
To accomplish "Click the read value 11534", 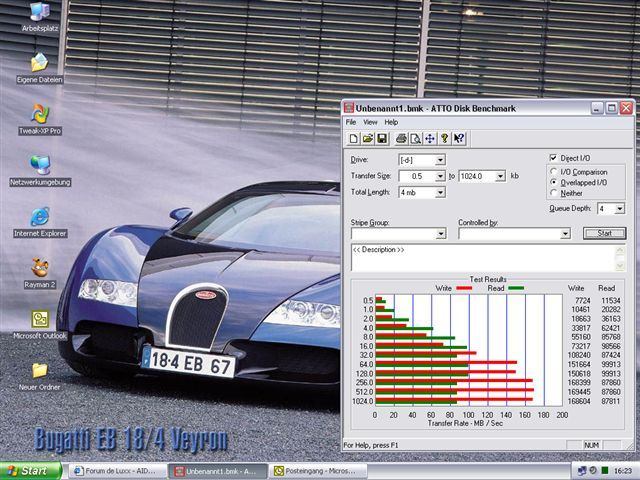I will pos(610,300).
